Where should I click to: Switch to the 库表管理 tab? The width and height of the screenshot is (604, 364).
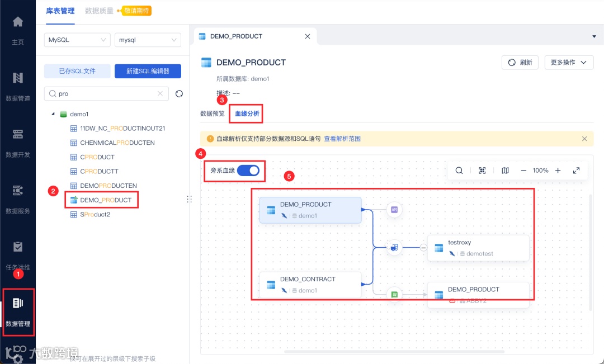coord(60,11)
